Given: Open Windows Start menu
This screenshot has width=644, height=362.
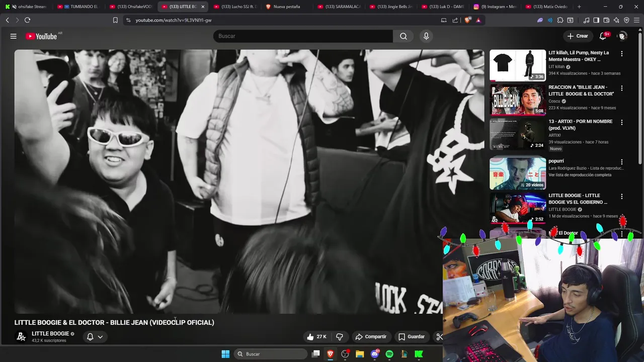Looking at the screenshot, I should [x=225, y=354].
